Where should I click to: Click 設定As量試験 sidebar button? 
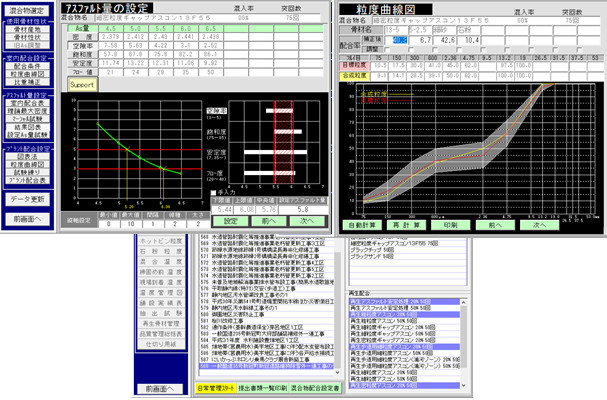[27, 135]
